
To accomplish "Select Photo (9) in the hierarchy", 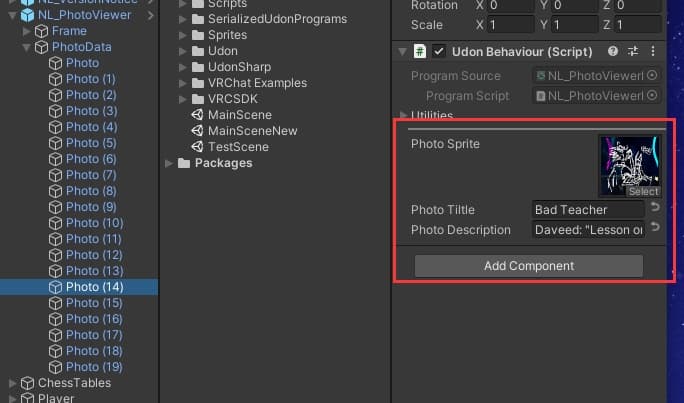I will tap(83, 207).
